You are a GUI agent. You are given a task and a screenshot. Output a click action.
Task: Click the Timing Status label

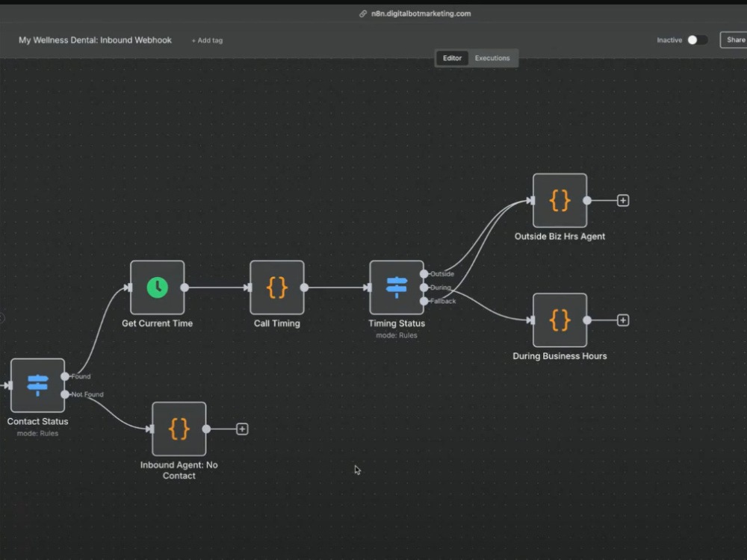coord(397,323)
